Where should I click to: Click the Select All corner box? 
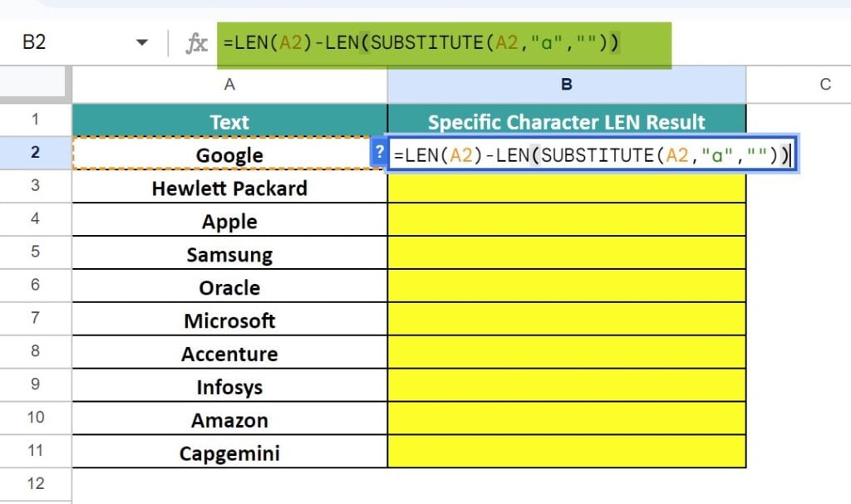point(33,85)
